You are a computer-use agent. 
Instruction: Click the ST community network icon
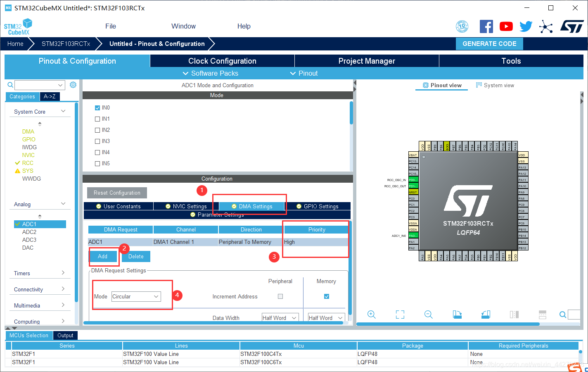pos(546,27)
